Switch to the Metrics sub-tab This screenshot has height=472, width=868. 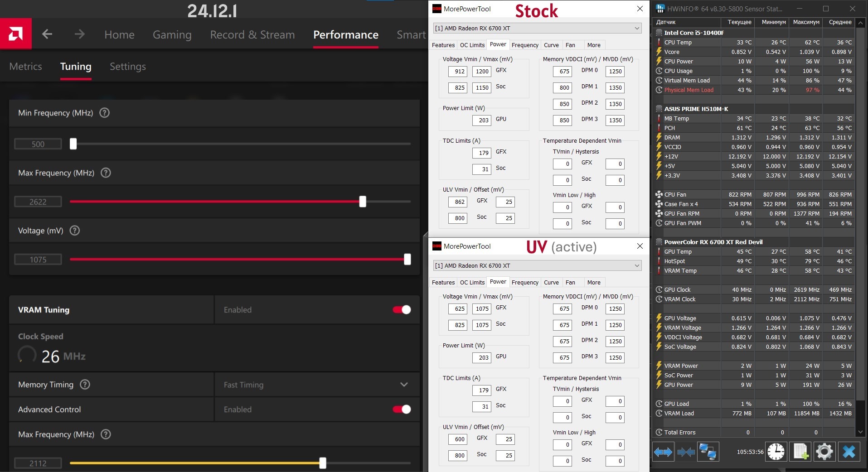[x=25, y=67]
